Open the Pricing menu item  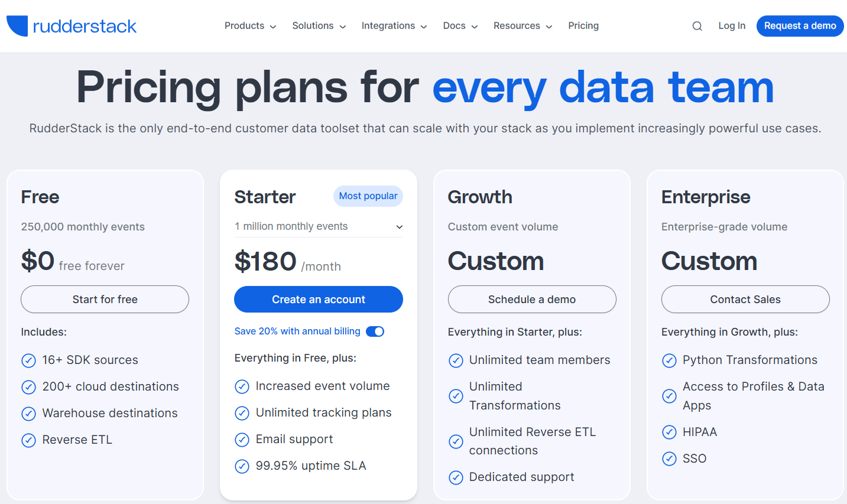[583, 26]
